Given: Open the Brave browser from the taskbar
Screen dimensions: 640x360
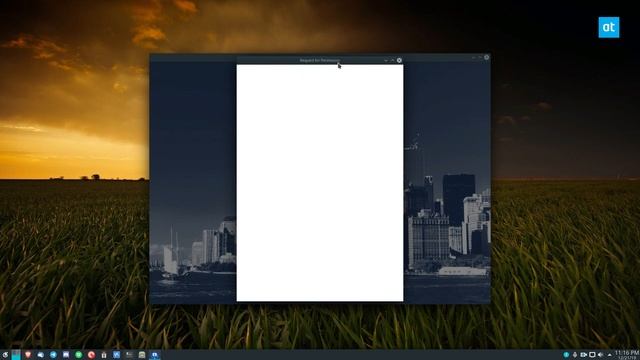Looking at the screenshot, I should [28, 355].
